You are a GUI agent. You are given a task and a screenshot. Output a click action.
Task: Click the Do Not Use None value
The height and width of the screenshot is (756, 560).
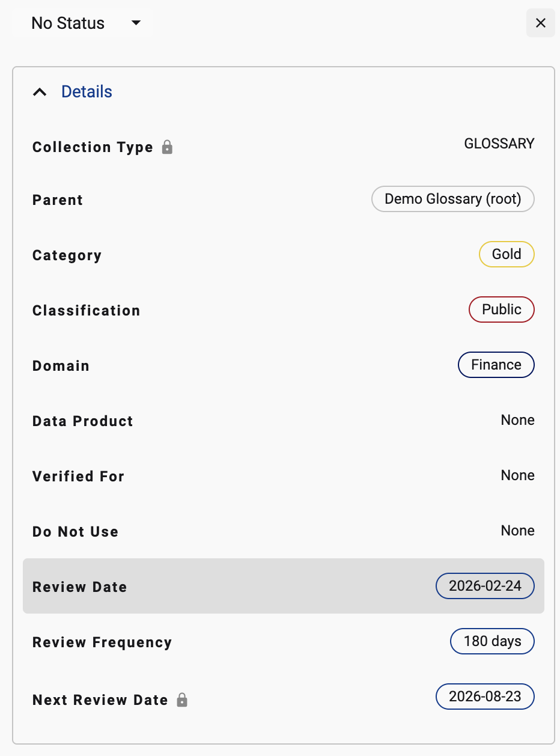pos(517,531)
